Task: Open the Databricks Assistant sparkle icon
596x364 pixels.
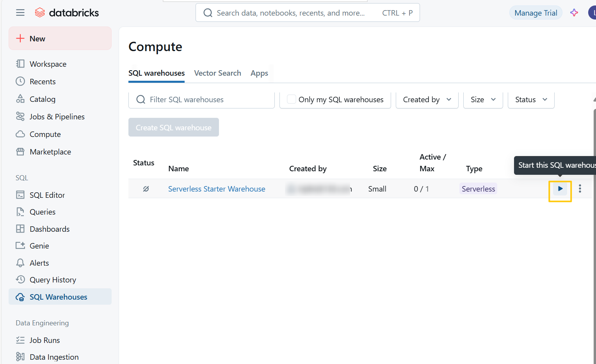Action: [x=574, y=13]
